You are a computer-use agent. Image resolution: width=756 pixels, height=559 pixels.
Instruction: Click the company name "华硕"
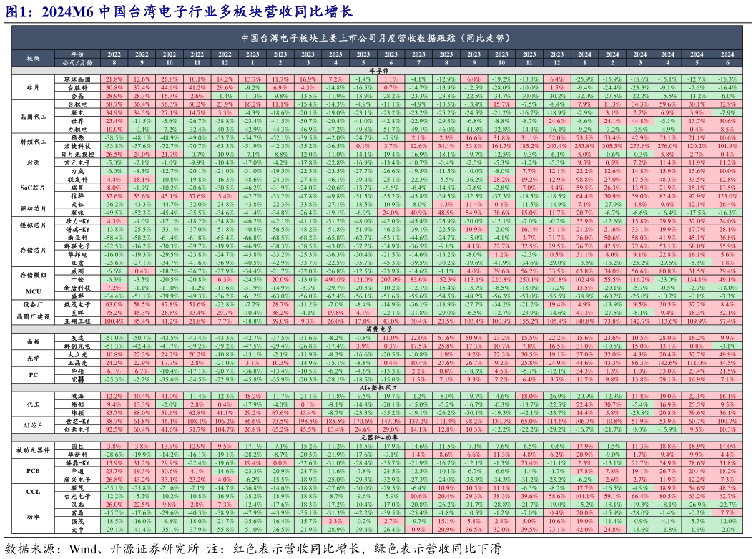point(78,371)
